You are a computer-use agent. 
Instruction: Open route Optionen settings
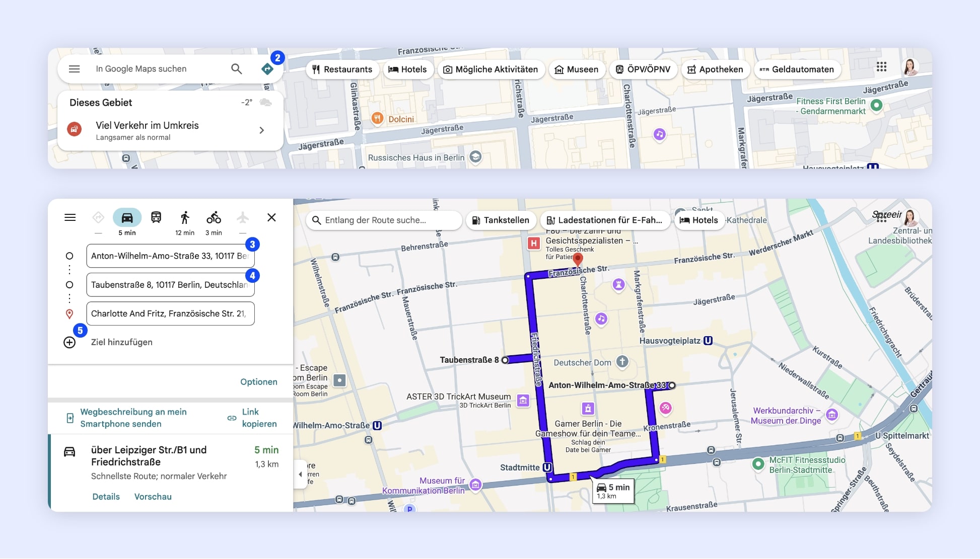click(258, 381)
